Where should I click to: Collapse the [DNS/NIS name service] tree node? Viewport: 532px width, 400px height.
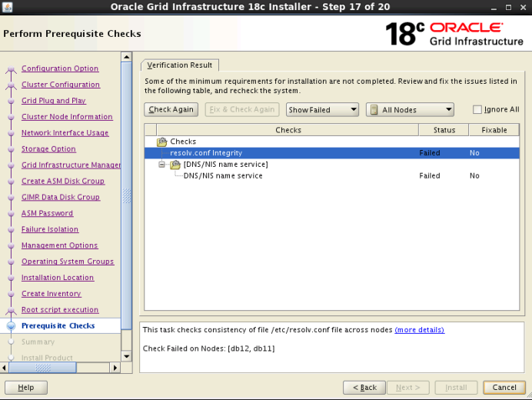[x=162, y=165]
